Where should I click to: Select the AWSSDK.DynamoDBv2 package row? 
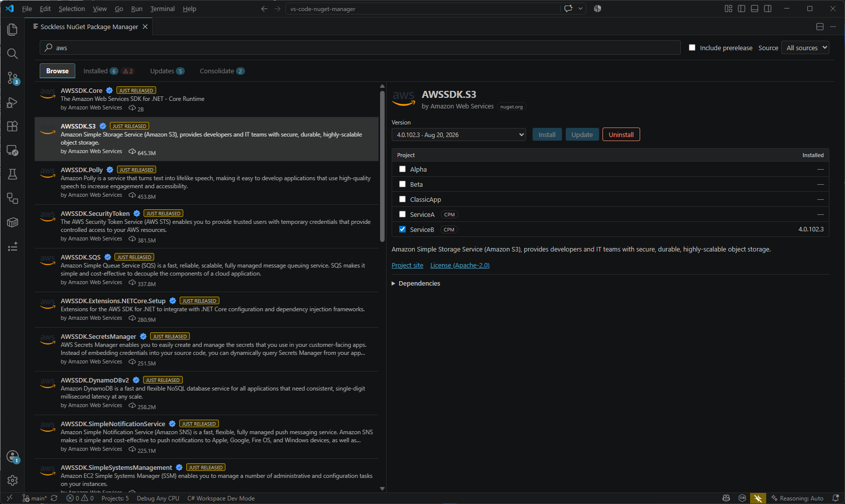pos(206,393)
